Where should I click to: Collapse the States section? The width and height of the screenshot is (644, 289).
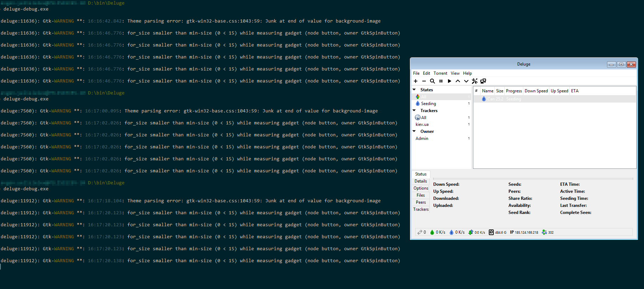[x=414, y=90]
